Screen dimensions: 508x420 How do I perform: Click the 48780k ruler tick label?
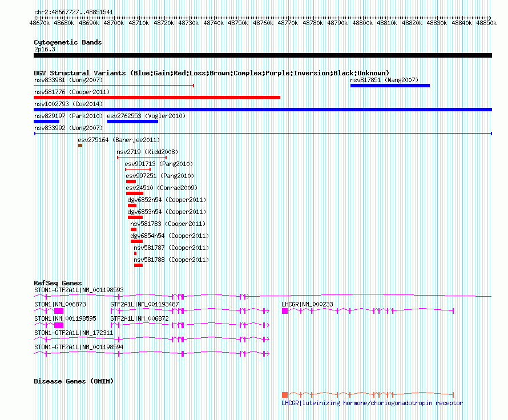[x=313, y=23]
